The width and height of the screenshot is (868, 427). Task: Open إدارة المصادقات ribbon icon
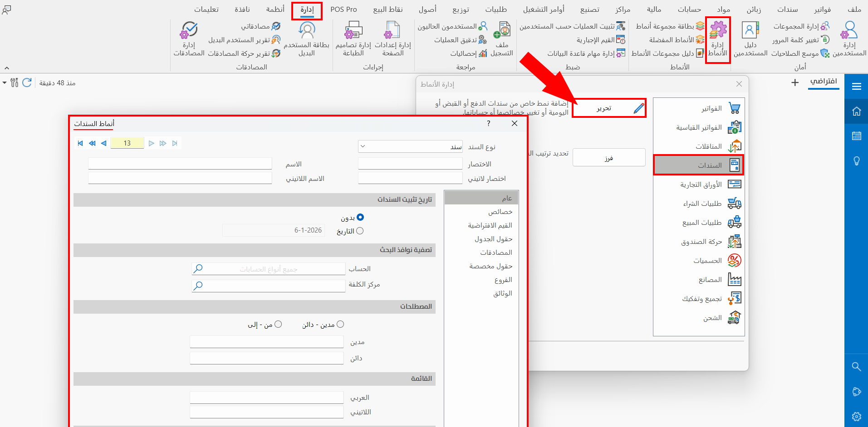(189, 40)
